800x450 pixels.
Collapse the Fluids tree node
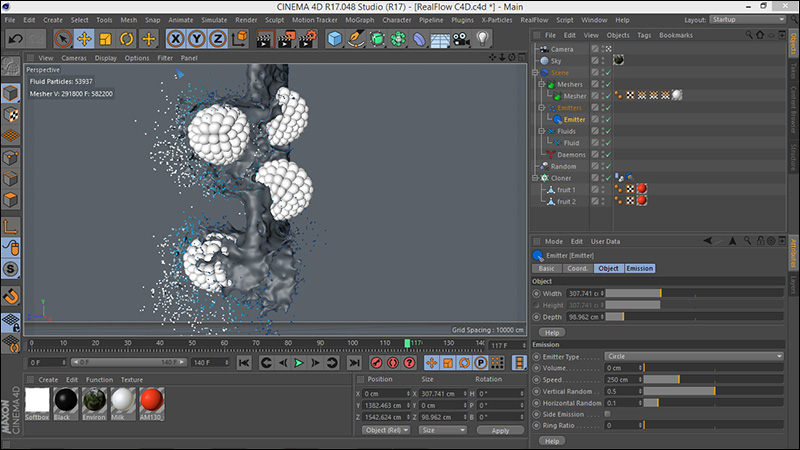click(x=542, y=131)
